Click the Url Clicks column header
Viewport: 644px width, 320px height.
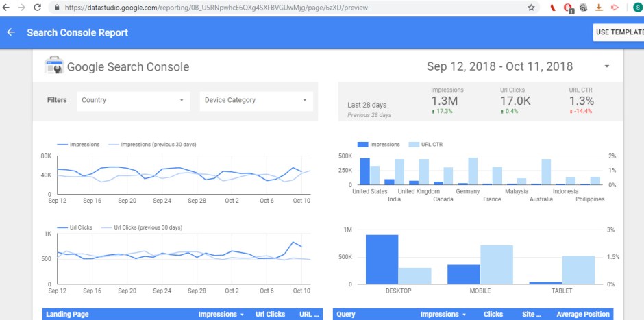tap(270, 315)
